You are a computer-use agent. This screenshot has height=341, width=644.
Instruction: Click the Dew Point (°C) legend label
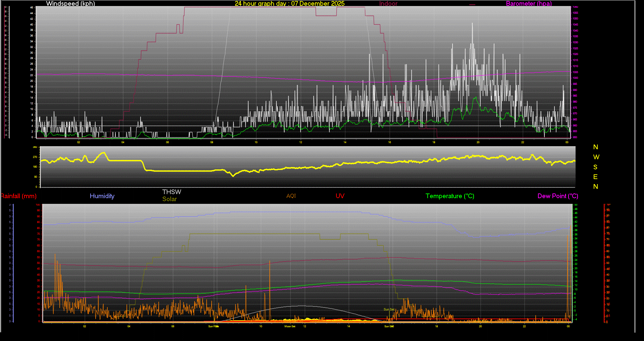pyautogui.click(x=558, y=196)
